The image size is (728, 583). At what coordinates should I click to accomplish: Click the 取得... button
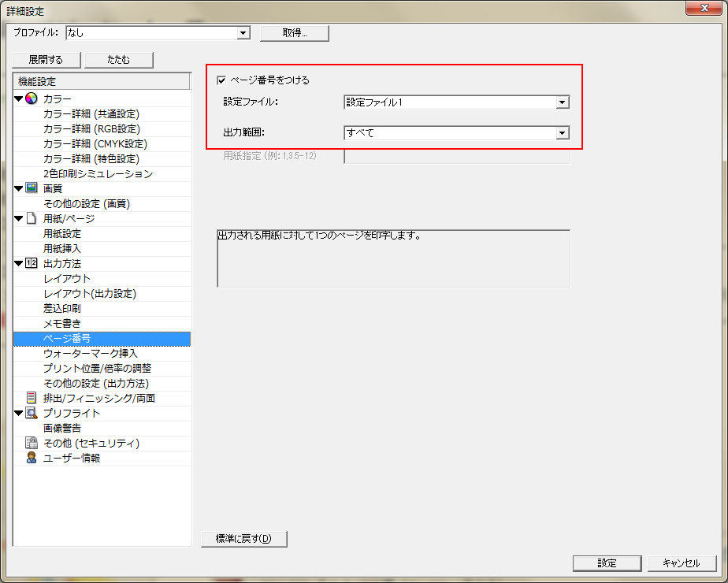point(294,33)
